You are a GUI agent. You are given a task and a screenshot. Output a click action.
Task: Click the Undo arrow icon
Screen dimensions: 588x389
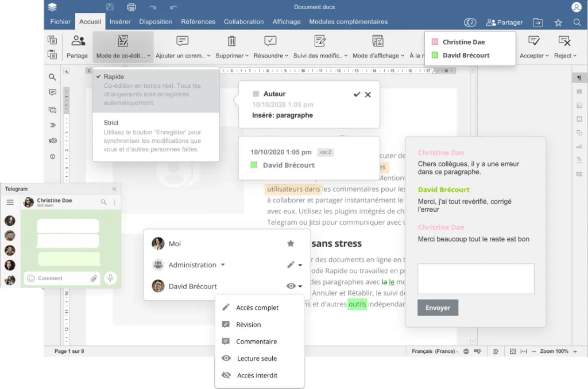click(x=173, y=7)
